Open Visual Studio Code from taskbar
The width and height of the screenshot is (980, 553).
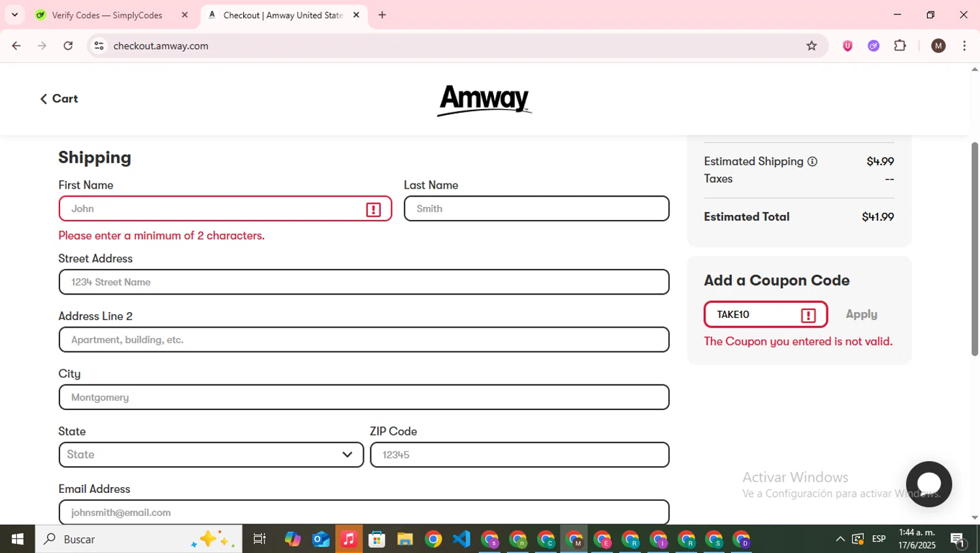461,539
